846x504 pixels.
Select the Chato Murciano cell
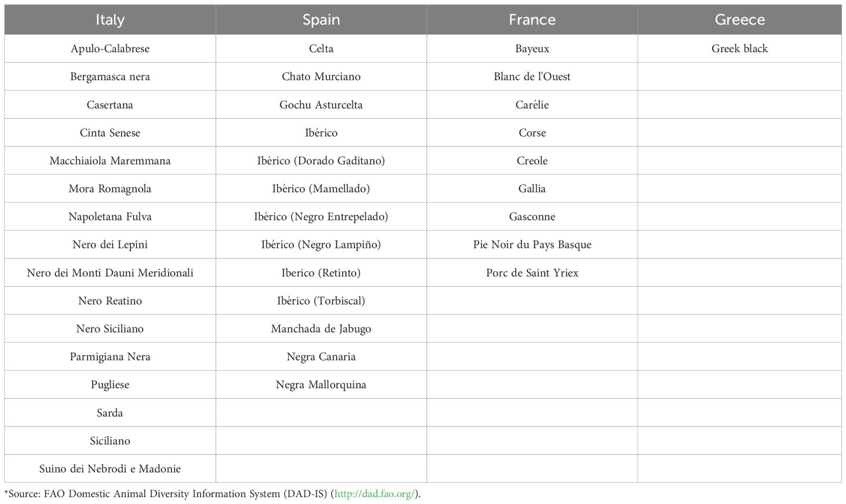[x=321, y=76]
